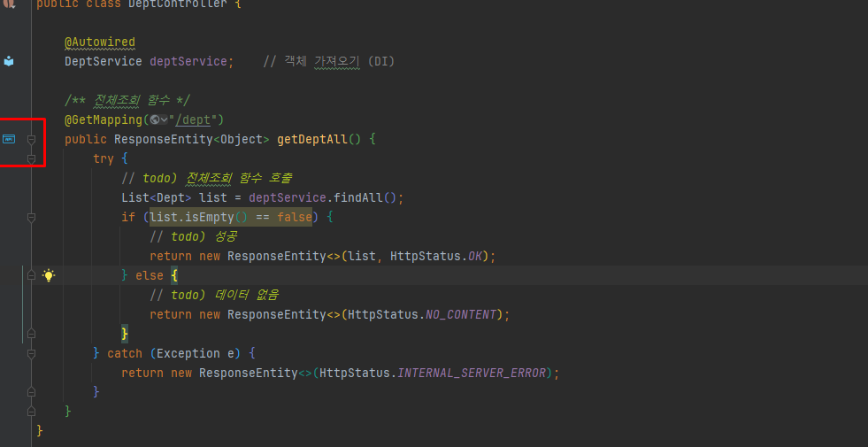Click deptService in the field declaration
This screenshot has width=868, height=447.
188,61
